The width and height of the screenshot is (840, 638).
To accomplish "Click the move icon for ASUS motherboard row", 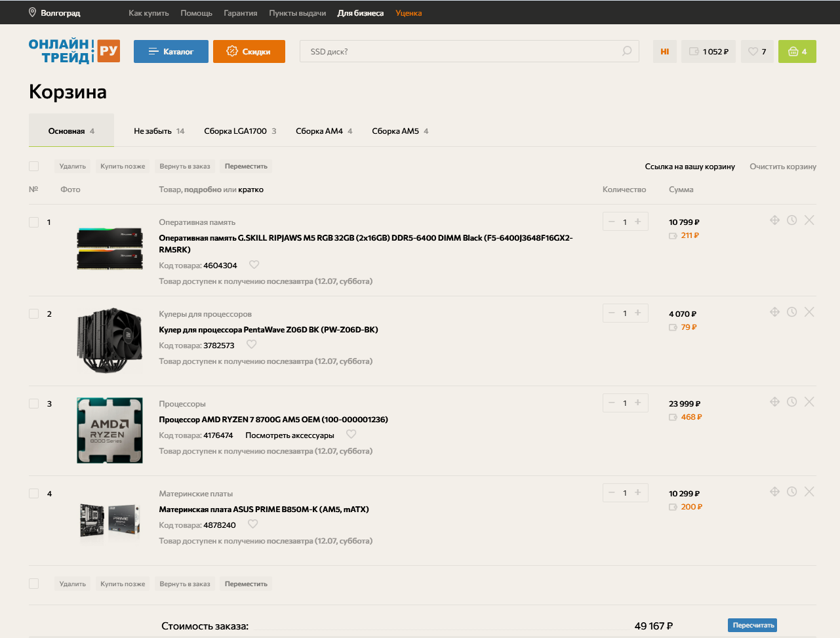I will click(775, 492).
